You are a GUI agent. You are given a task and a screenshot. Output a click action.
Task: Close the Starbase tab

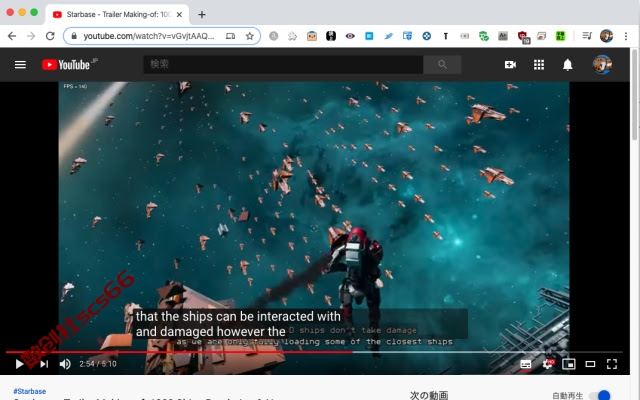179,15
